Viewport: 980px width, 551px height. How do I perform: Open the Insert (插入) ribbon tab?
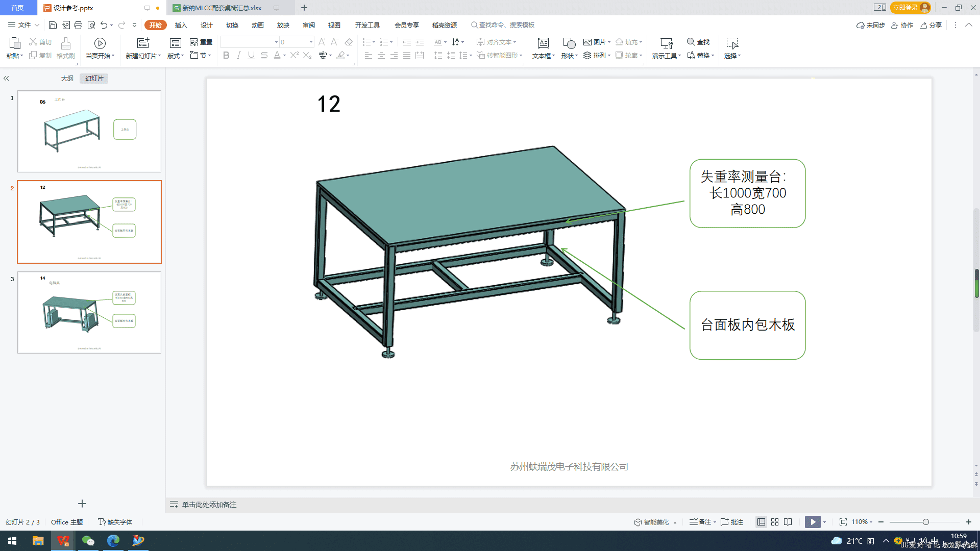[x=181, y=25]
